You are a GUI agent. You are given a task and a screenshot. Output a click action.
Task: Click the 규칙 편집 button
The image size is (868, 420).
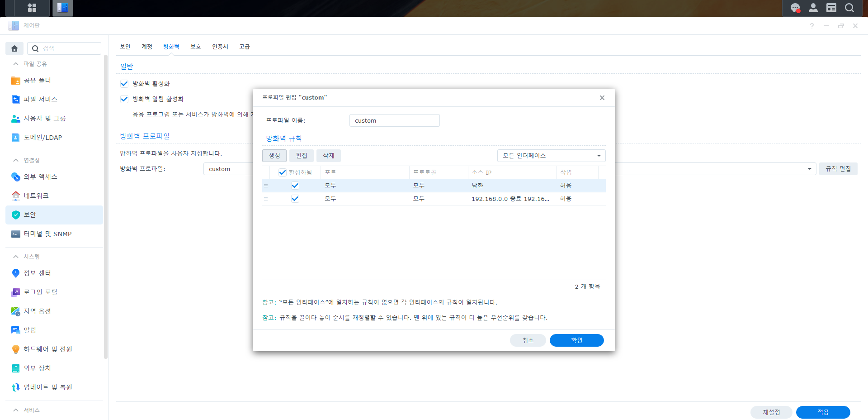coord(838,169)
